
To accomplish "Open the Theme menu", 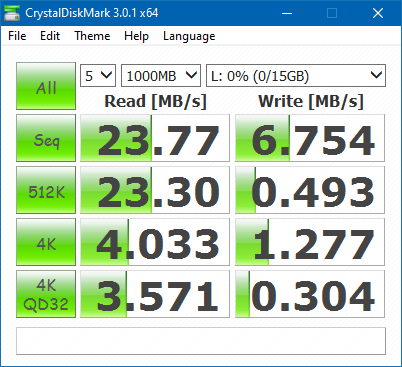I will [x=92, y=36].
